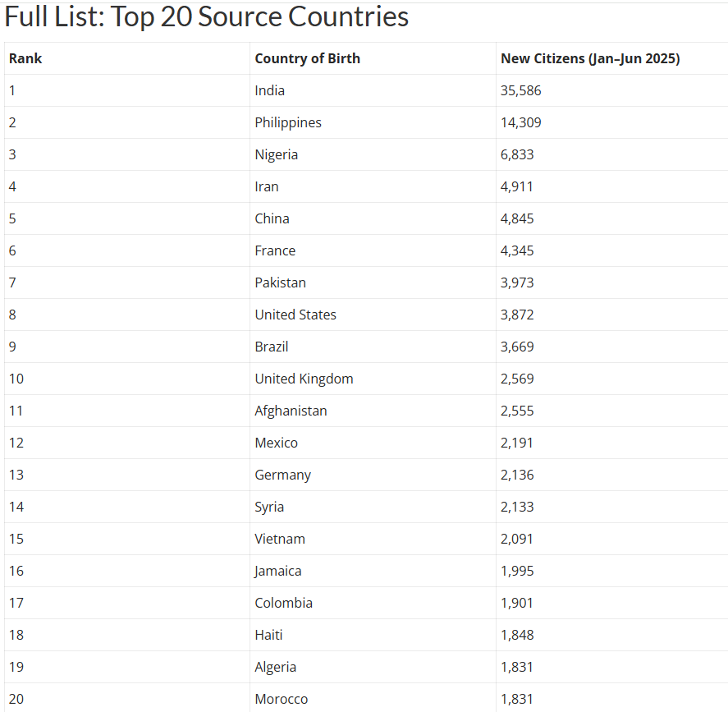Click the Pakistan cell
This screenshot has height=712, width=728.
(x=280, y=283)
